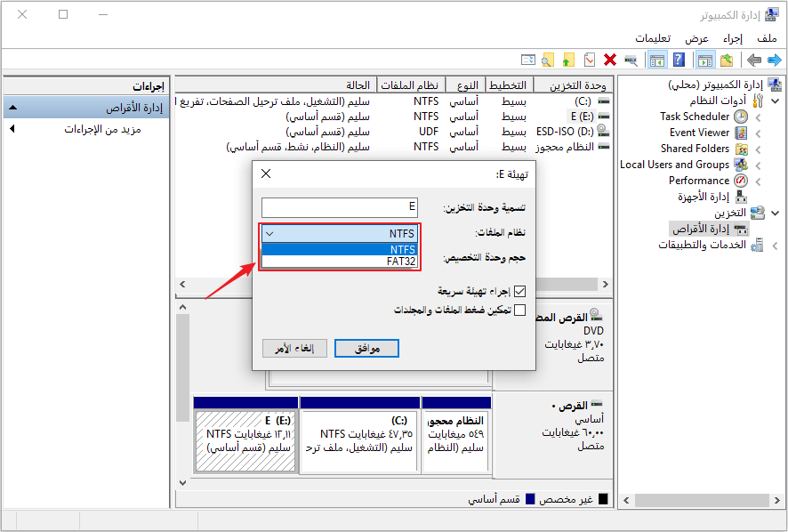This screenshot has height=532, width=788.
Task: Click the blue arrow navigation toolbar icon
Action: point(775,60)
